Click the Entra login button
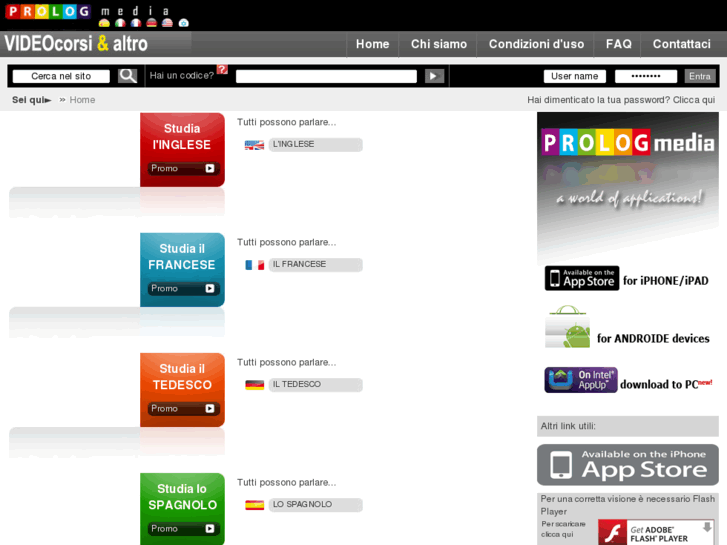 pyautogui.click(x=700, y=76)
